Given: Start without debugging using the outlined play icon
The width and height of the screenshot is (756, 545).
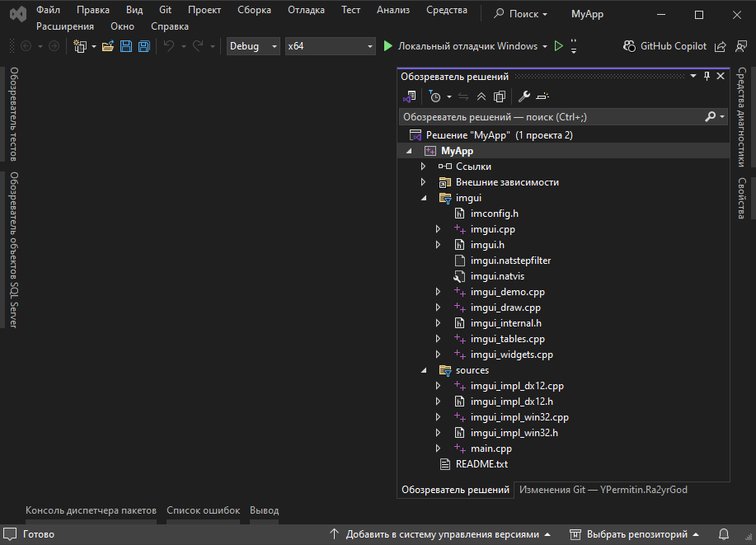Looking at the screenshot, I should point(558,46).
